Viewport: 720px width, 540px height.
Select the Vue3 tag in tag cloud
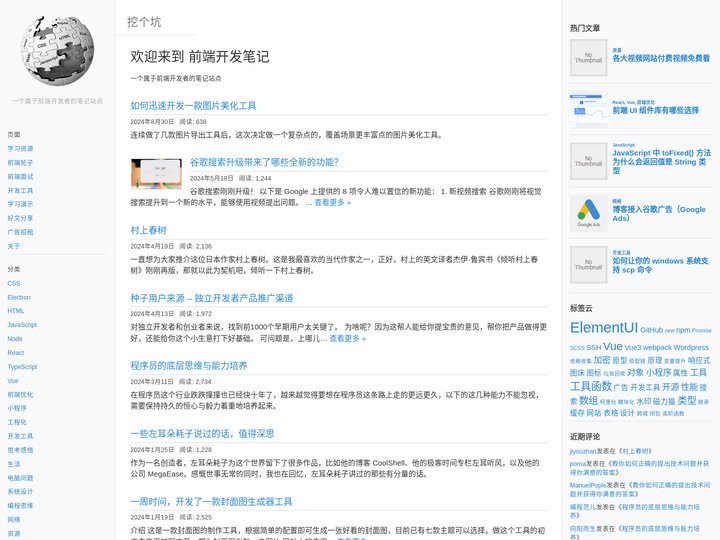click(633, 347)
